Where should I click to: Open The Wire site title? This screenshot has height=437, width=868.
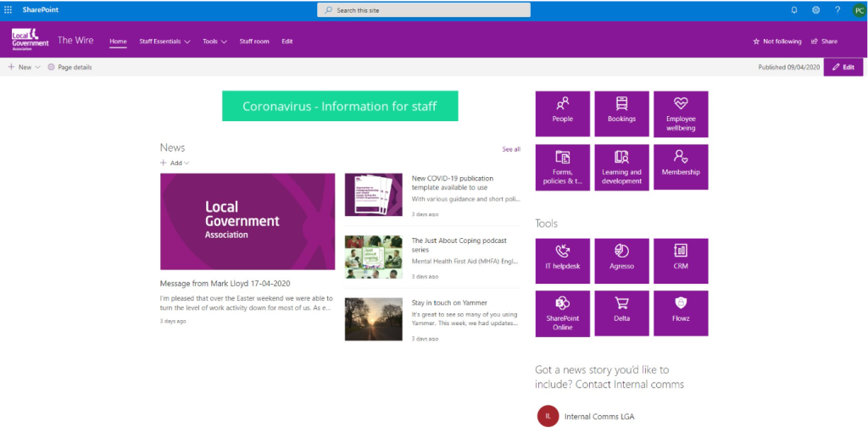coord(75,41)
